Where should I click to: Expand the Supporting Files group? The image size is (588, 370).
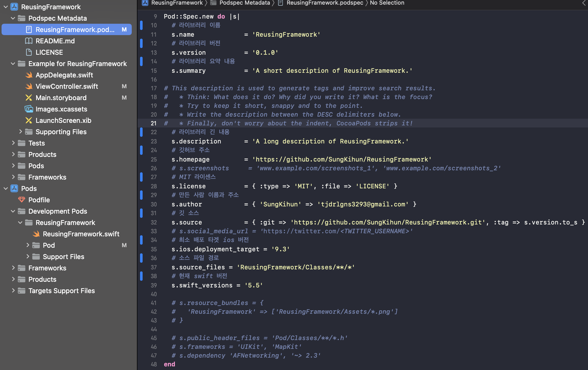(20, 132)
